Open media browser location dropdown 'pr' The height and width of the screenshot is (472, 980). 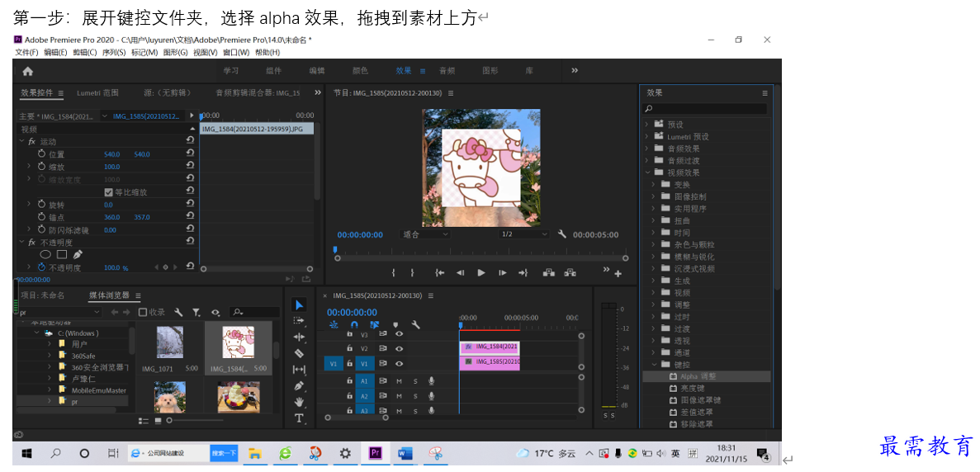pyautogui.click(x=59, y=312)
